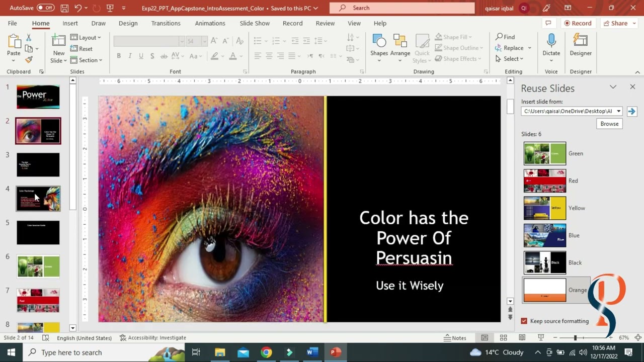The height and width of the screenshot is (362, 644).
Task: Click the Save icon in title bar
Action: click(64, 8)
